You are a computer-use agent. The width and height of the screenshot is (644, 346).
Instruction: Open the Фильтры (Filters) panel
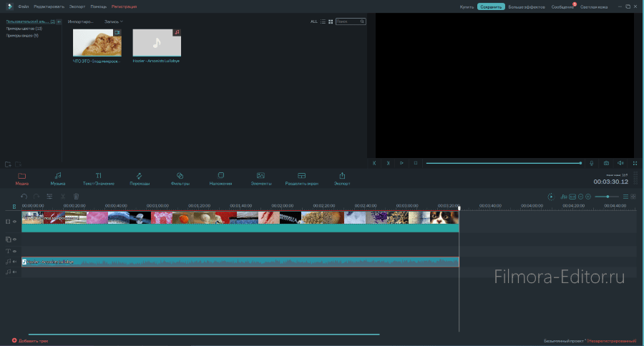[180, 178]
